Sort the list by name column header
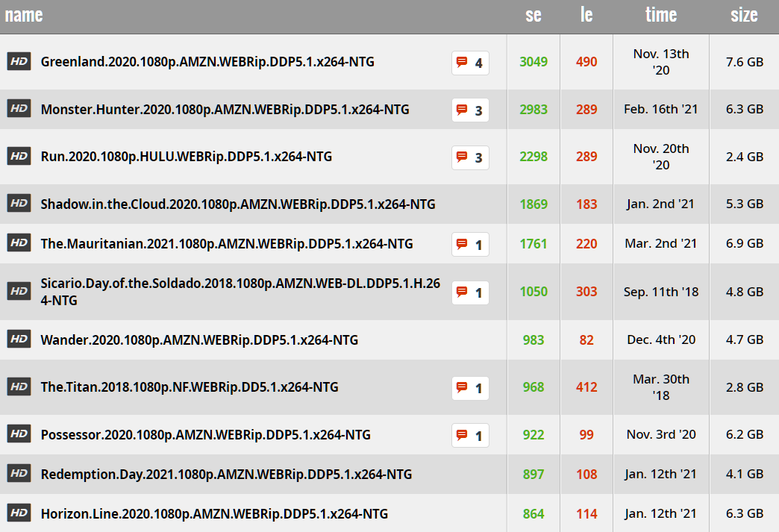 pyautogui.click(x=24, y=15)
